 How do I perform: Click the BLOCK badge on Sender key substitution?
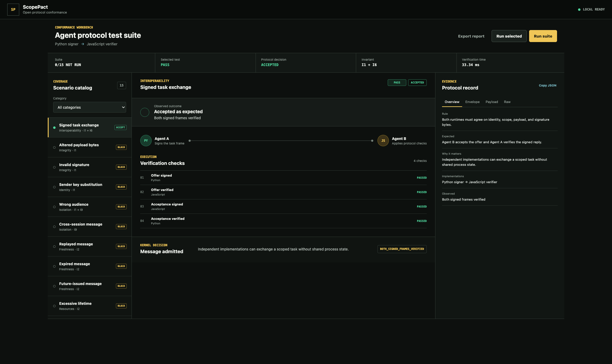click(121, 187)
